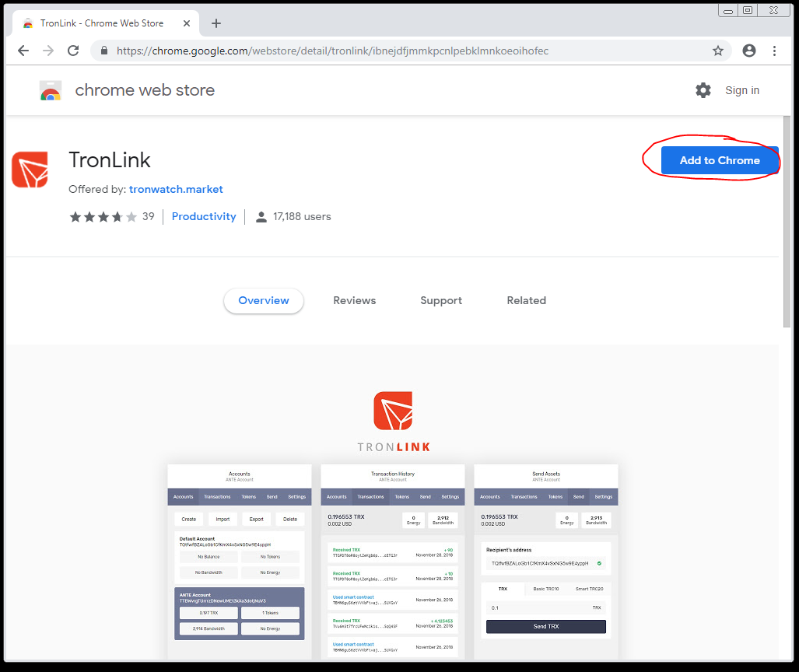799x672 pixels.
Task: Click the Transaction History screenshot preview
Action: click(393, 561)
